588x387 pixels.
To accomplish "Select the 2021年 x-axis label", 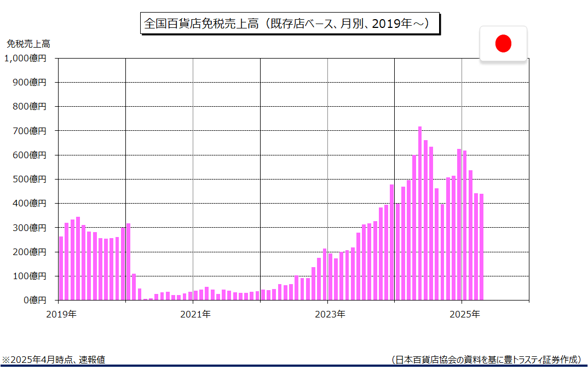I will point(195,314).
